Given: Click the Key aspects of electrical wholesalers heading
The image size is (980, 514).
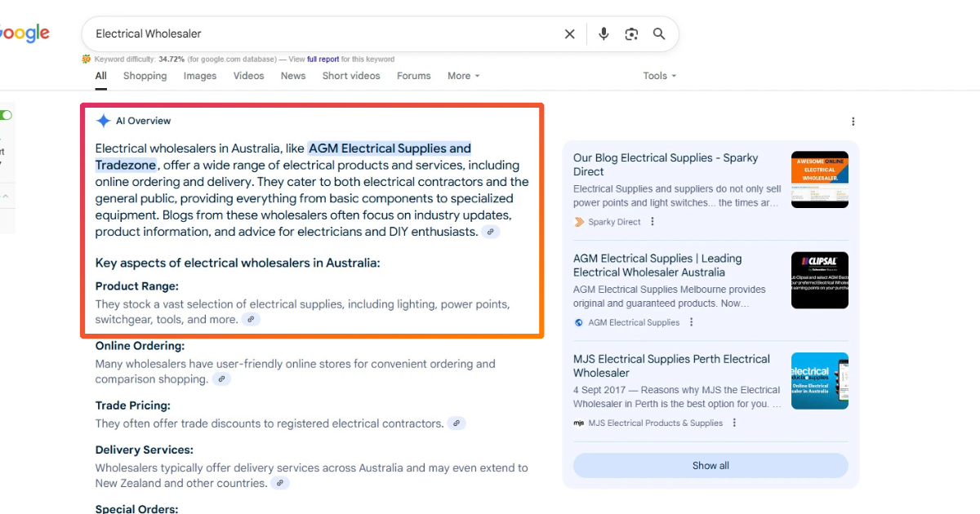Looking at the screenshot, I should coord(238,263).
